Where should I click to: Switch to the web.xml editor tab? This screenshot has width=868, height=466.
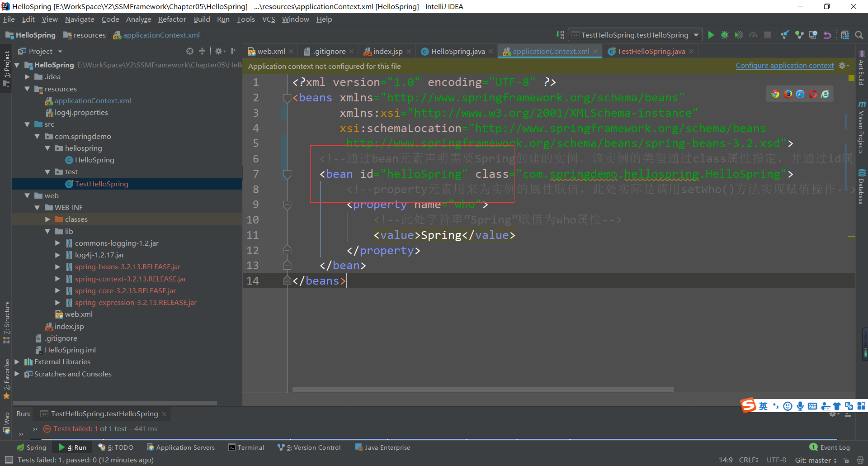coord(270,51)
